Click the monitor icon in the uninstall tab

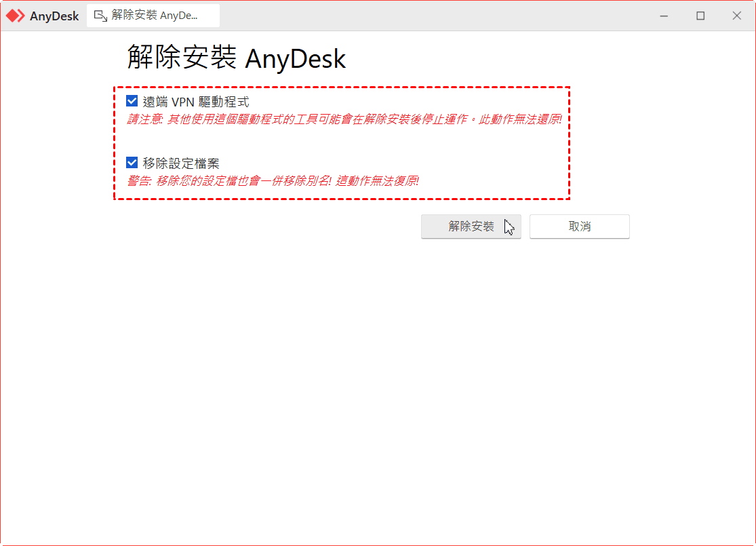tap(100, 16)
